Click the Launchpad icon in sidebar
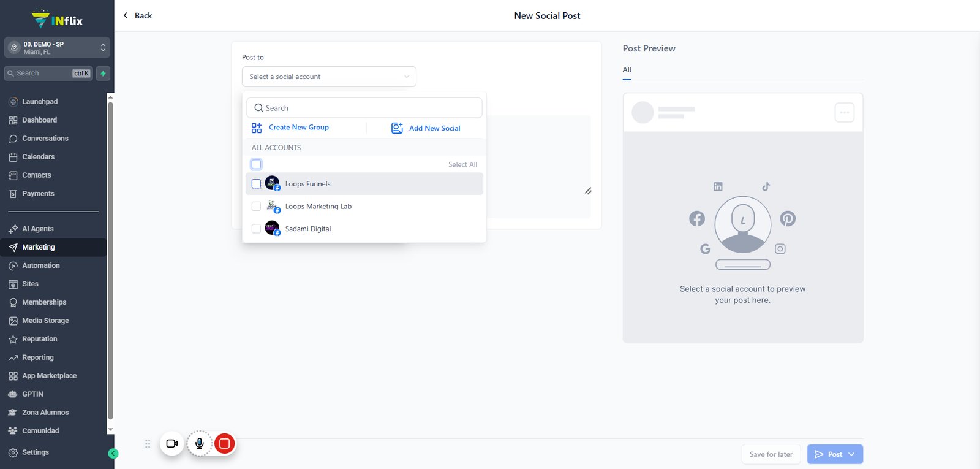The width and height of the screenshot is (980, 469). click(x=13, y=102)
